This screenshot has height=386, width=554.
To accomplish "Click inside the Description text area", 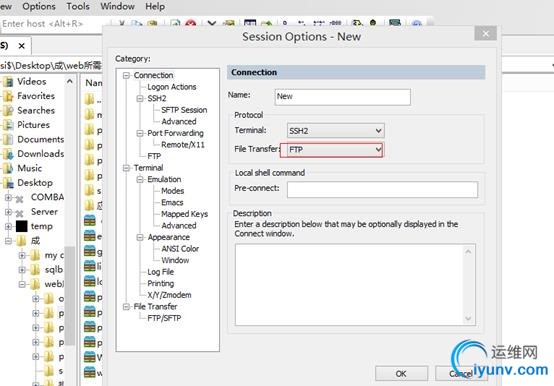I will coord(350,284).
